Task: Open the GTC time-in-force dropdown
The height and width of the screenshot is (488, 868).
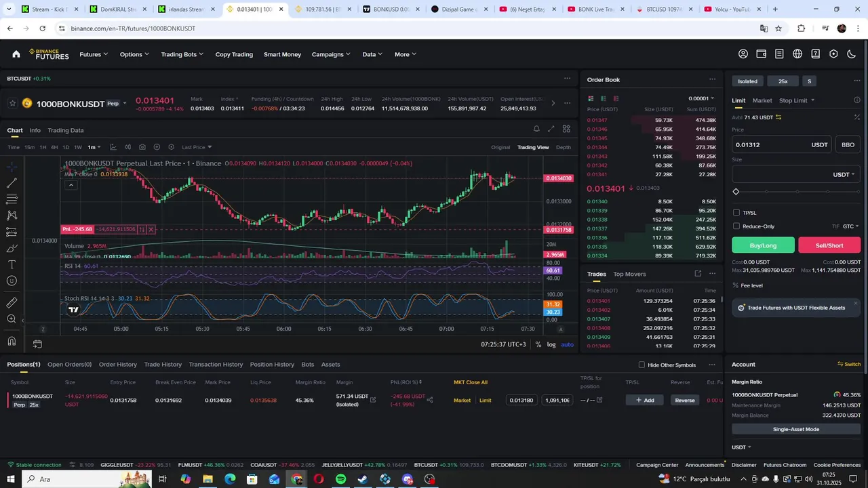Action: click(850, 226)
